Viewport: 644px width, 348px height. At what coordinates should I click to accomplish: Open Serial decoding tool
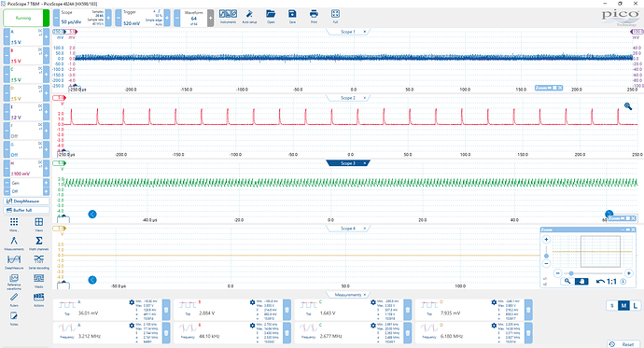(x=38, y=262)
